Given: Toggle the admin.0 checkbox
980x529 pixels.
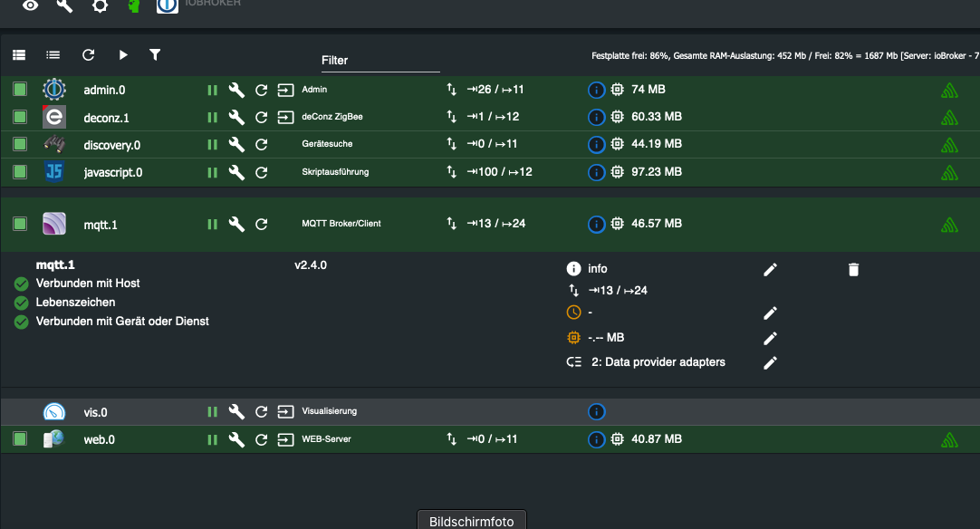Looking at the screenshot, I should pyautogui.click(x=20, y=90).
